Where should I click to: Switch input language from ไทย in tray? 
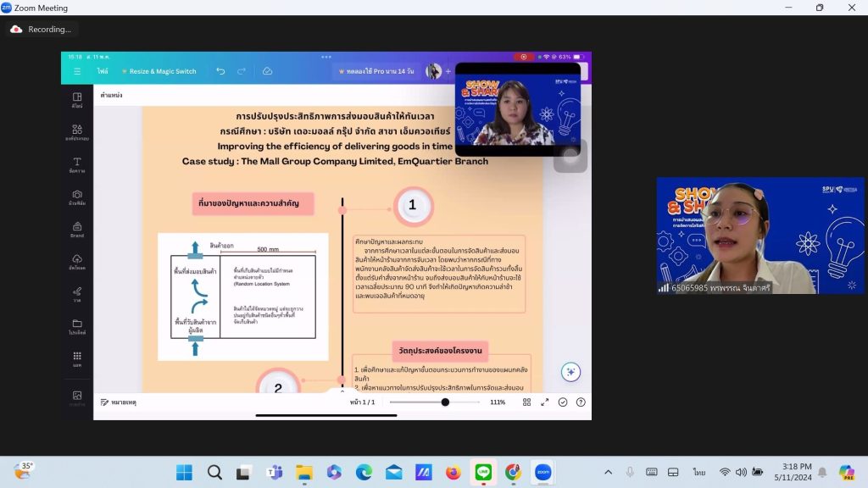(x=698, y=472)
